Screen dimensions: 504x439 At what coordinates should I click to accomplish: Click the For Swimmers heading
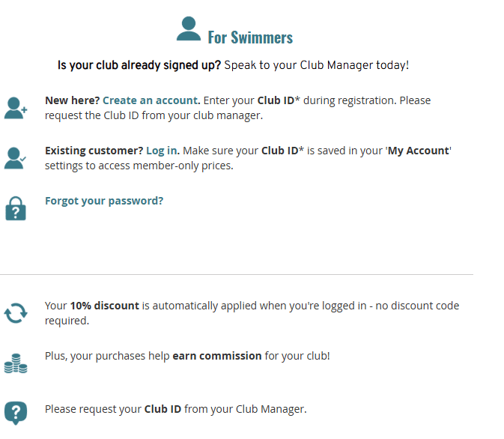250,37
